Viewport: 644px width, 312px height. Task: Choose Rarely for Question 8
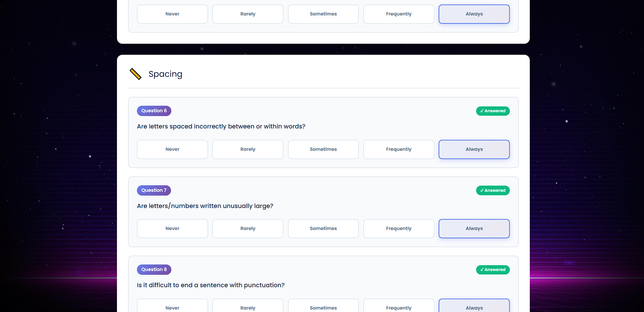click(x=248, y=306)
